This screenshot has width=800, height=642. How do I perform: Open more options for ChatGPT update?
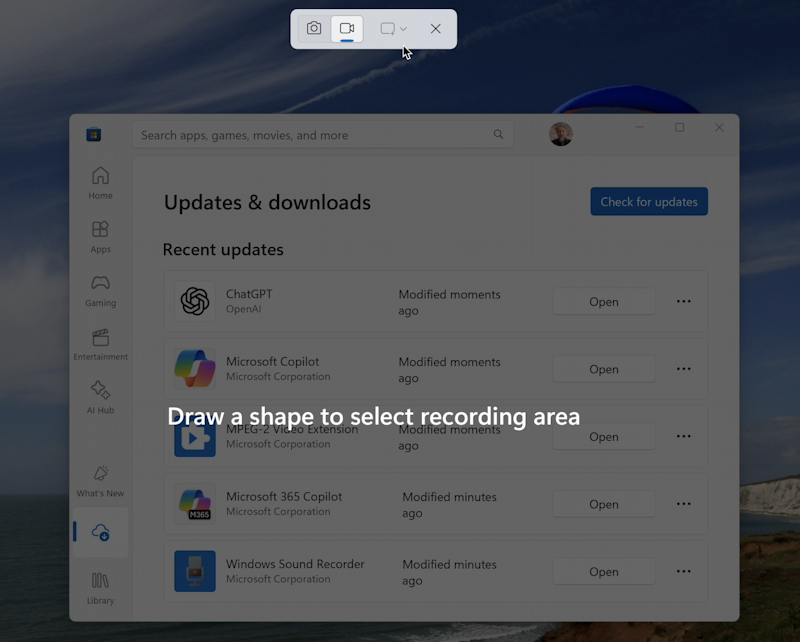click(x=684, y=301)
